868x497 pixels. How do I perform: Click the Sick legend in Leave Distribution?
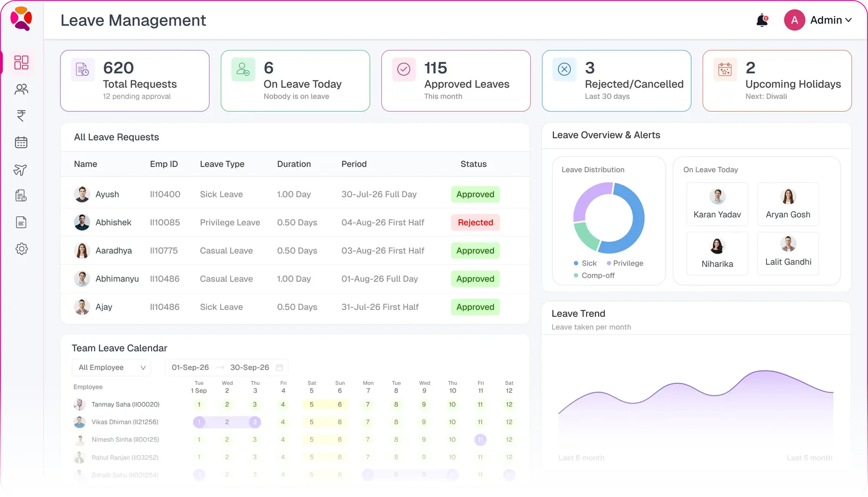tap(585, 264)
